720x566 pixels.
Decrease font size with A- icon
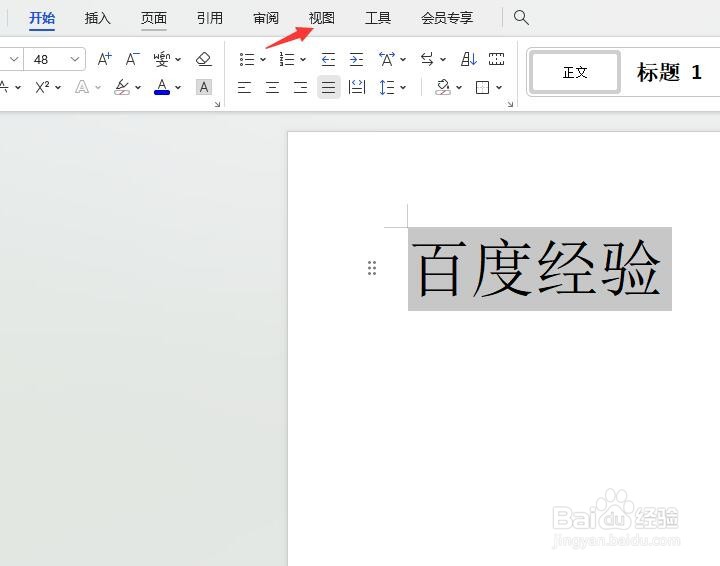[x=132, y=59]
